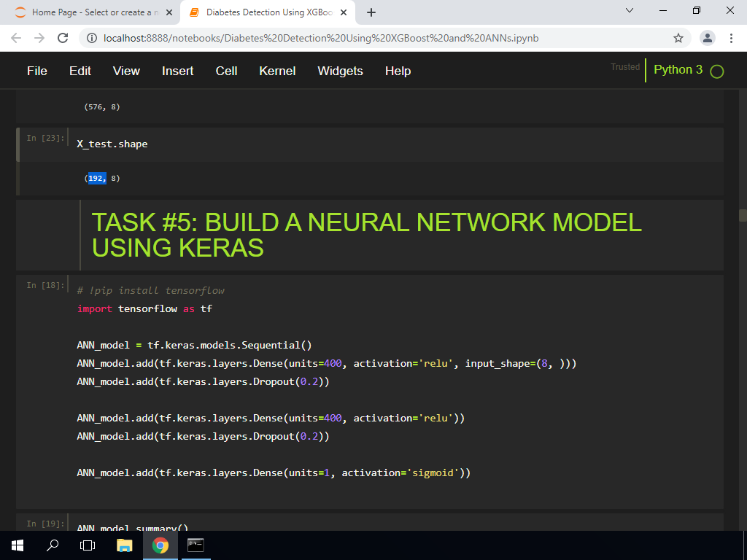Reload the notebook page
Viewport: 747px width, 560px height.
pyautogui.click(x=63, y=38)
